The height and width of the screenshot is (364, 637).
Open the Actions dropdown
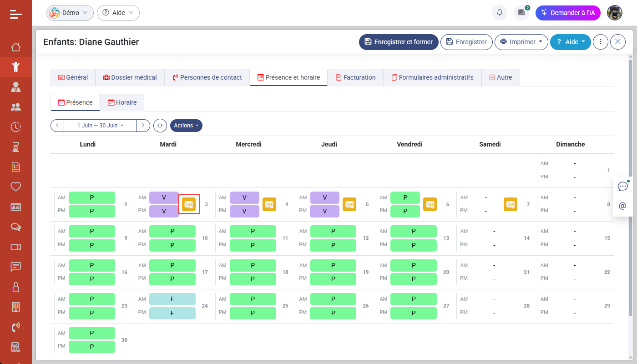point(186,126)
